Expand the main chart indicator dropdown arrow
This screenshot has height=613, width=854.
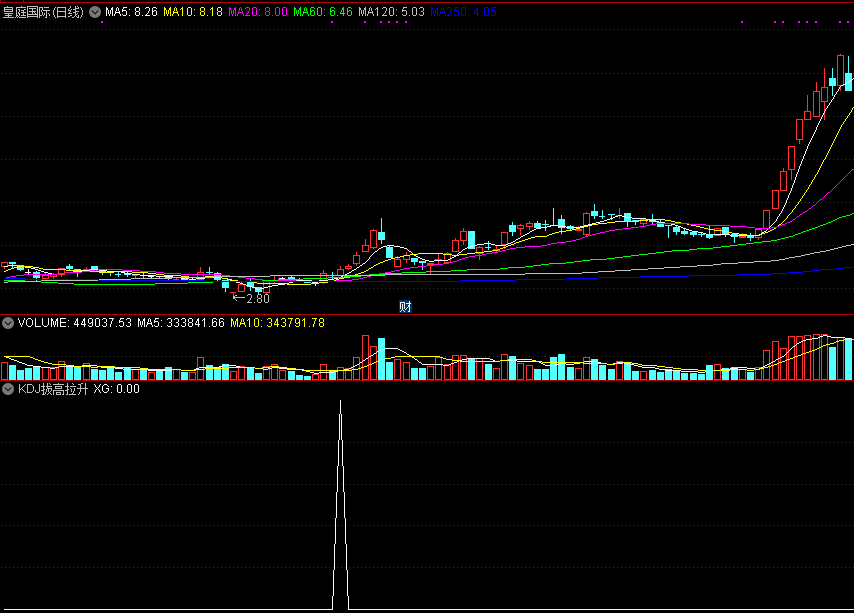point(95,12)
